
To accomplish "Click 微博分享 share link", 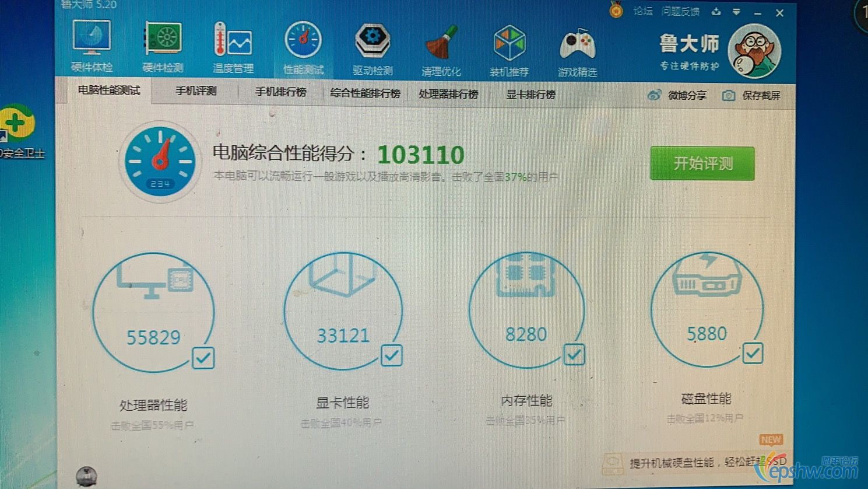I will point(687,95).
